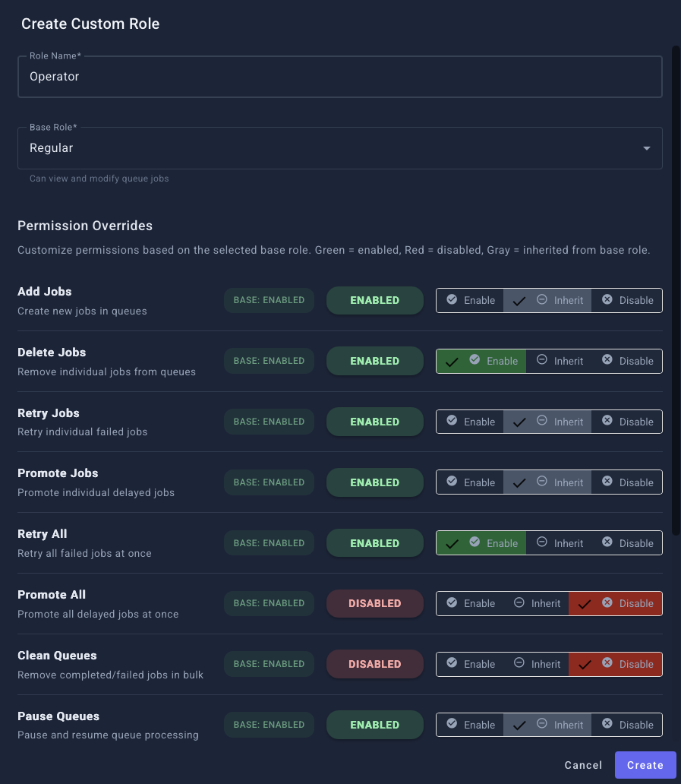Click the ENABLED status badge for Retry Jobs
The width and height of the screenshot is (681, 784).
coord(375,422)
